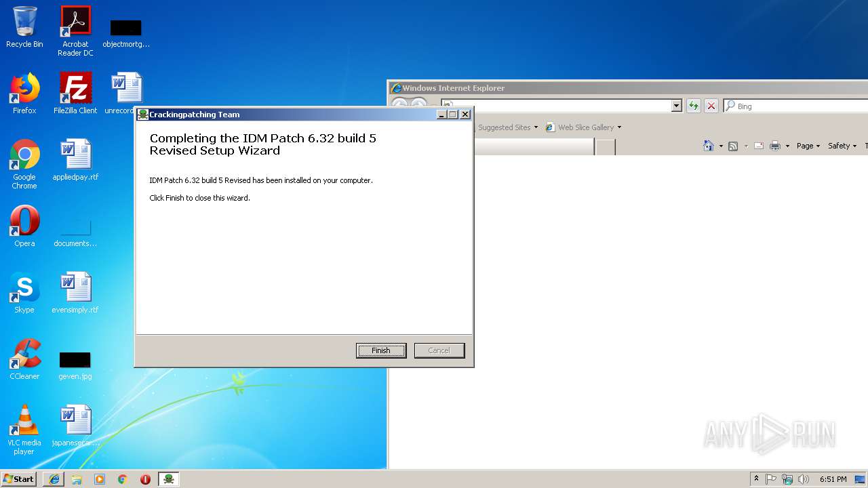Click the Opera icon on the taskbar

pos(145,479)
